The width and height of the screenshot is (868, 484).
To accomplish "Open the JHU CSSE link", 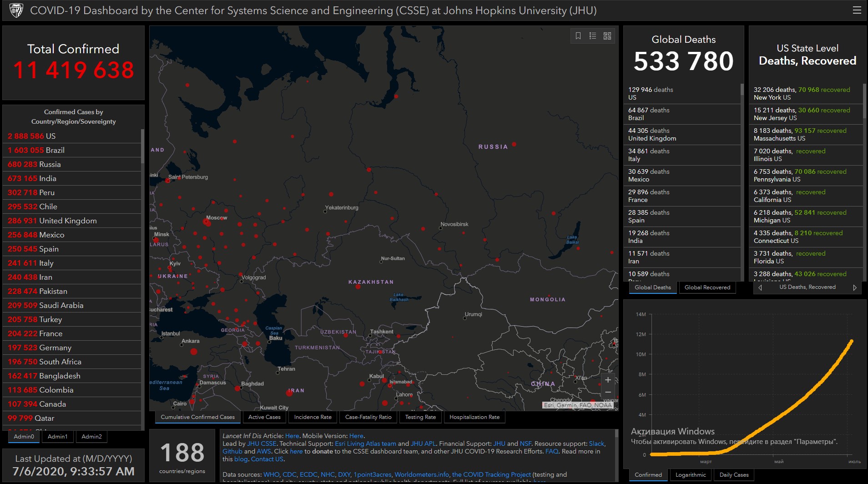I will pos(262,444).
